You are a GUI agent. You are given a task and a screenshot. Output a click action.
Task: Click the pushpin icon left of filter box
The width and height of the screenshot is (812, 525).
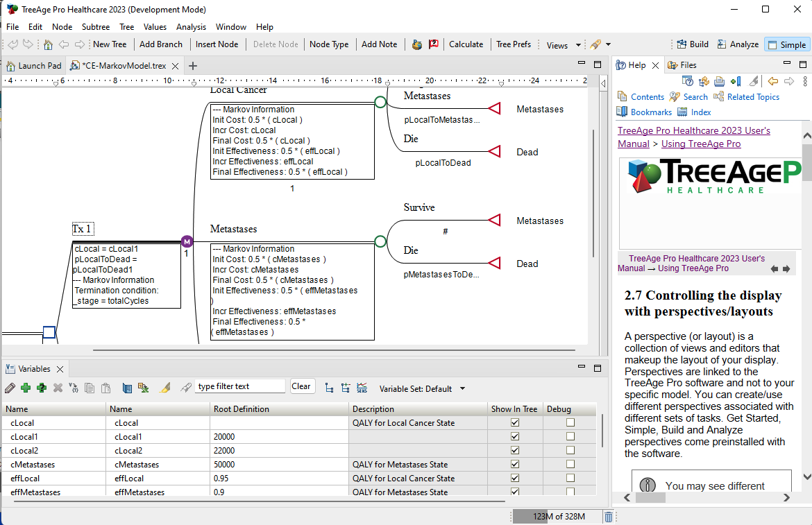pos(185,388)
